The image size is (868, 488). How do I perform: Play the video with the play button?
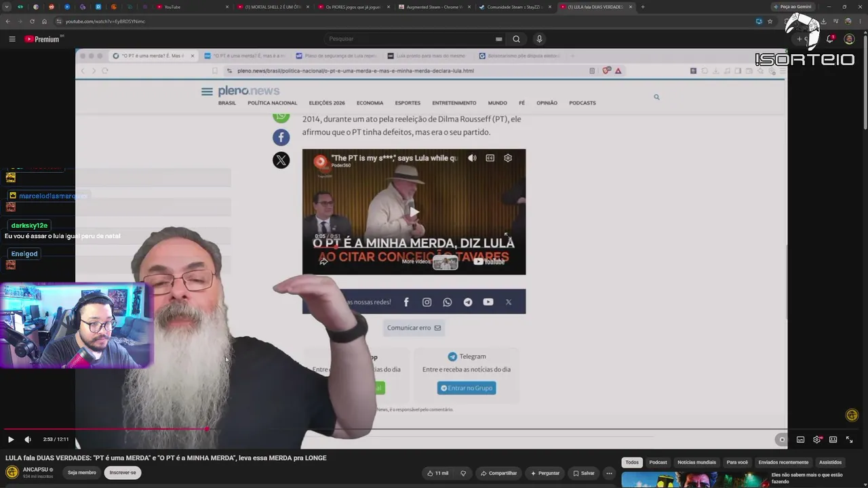point(11,439)
